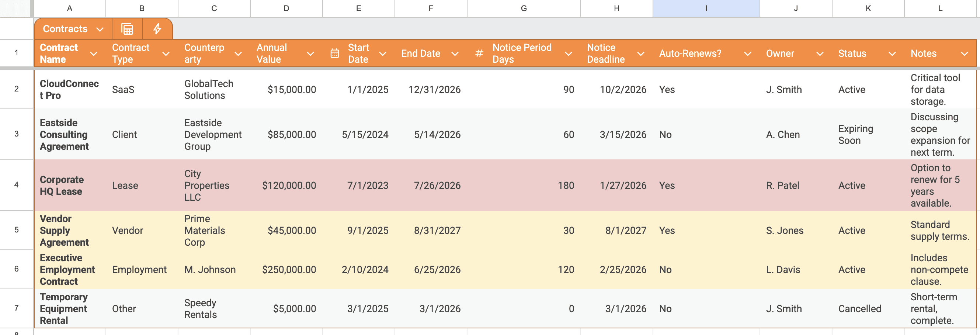980x335 pixels.
Task: Open the table view icon next to Contracts
Action: (x=127, y=29)
